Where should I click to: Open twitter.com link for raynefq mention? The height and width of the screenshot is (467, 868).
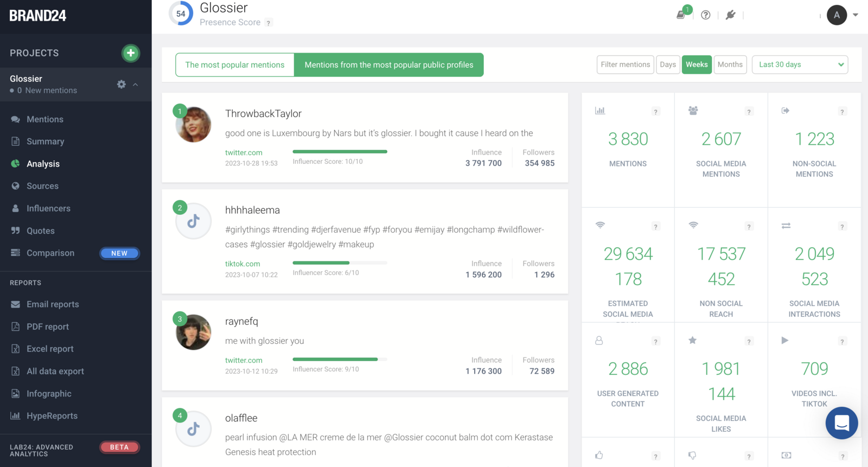coord(244,361)
